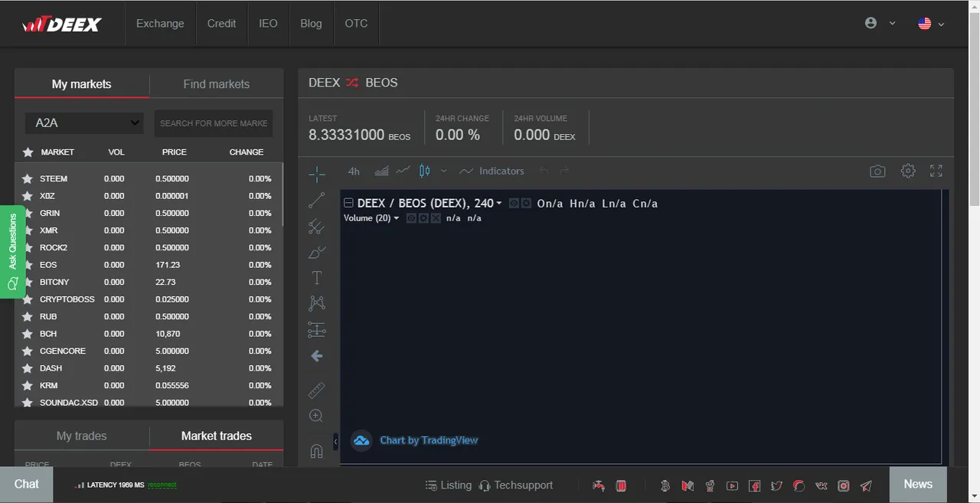The width and height of the screenshot is (980, 503).
Task: Click the undo arrow in chart toolbar
Action: (x=544, y=171)
